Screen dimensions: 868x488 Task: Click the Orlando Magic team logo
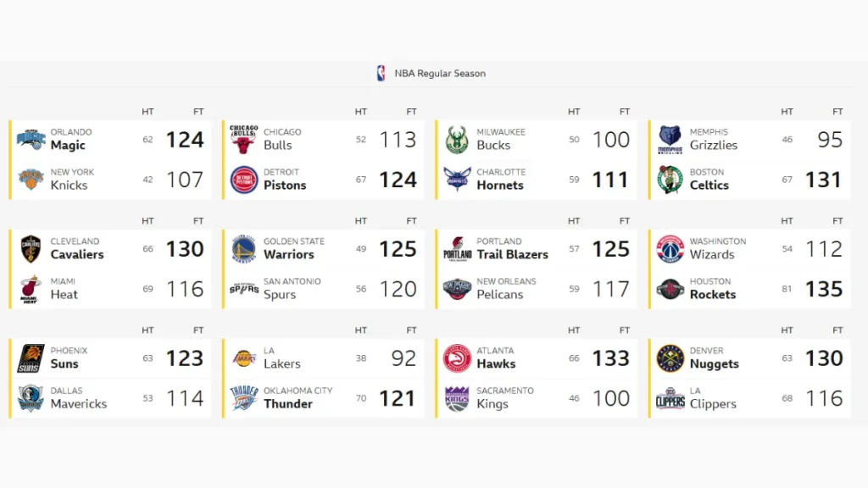[31, 138]
